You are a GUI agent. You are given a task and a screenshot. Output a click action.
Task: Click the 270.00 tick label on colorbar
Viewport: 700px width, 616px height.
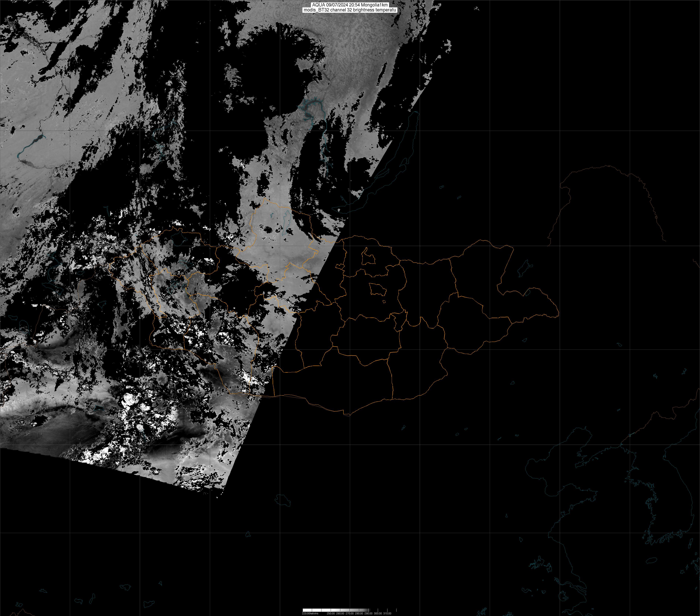click(x=350, y=613)
